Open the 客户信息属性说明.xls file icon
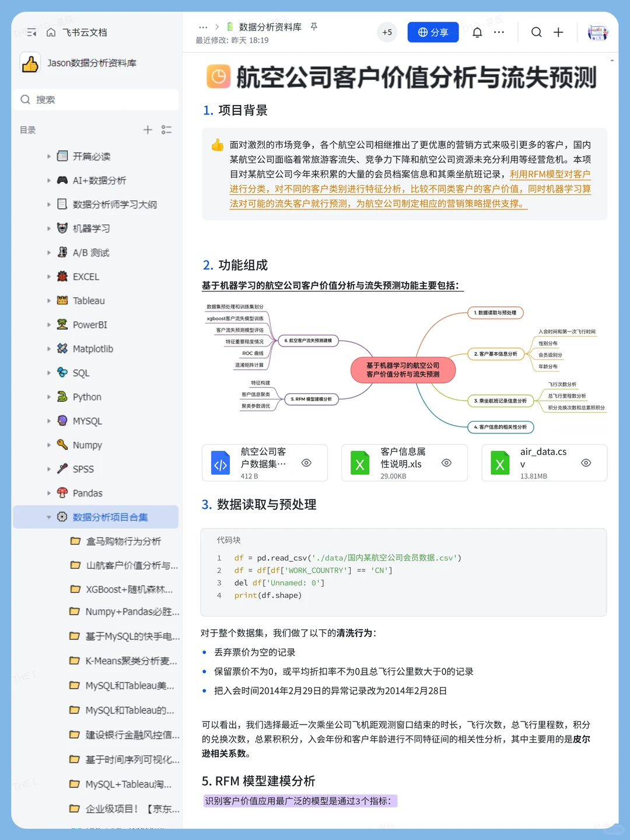This screenshot has height=840, width=630. click(x=360, y=463)
